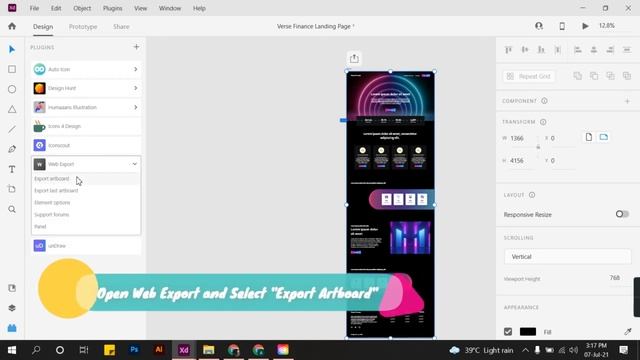The image size is (640, 360).
Task: Click the Windows Start button
Action: point(12,350)
